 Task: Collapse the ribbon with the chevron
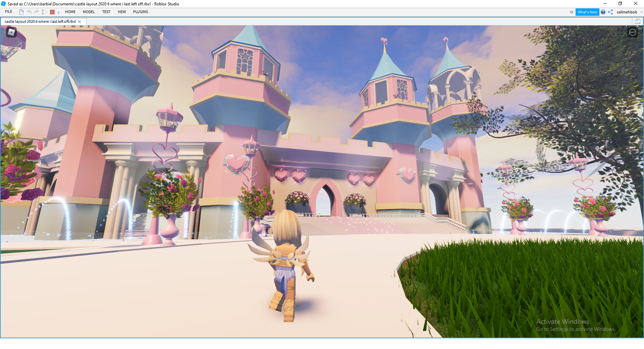tap(572, 12)
